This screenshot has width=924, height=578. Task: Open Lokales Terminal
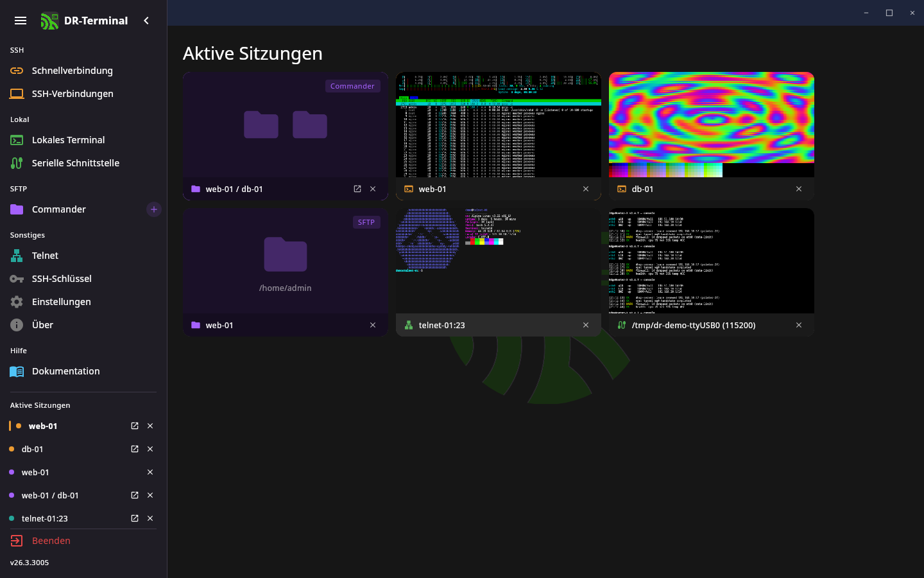(x=83, y=140)
